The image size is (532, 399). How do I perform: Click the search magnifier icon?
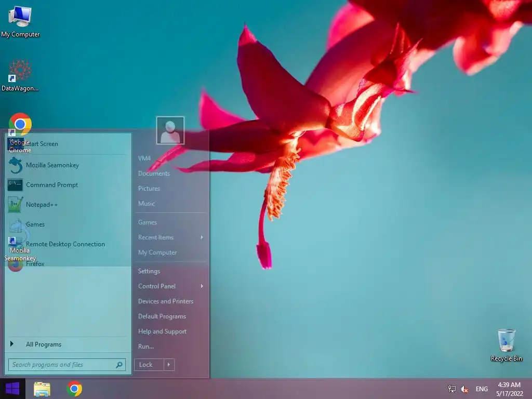click(119, 365)
